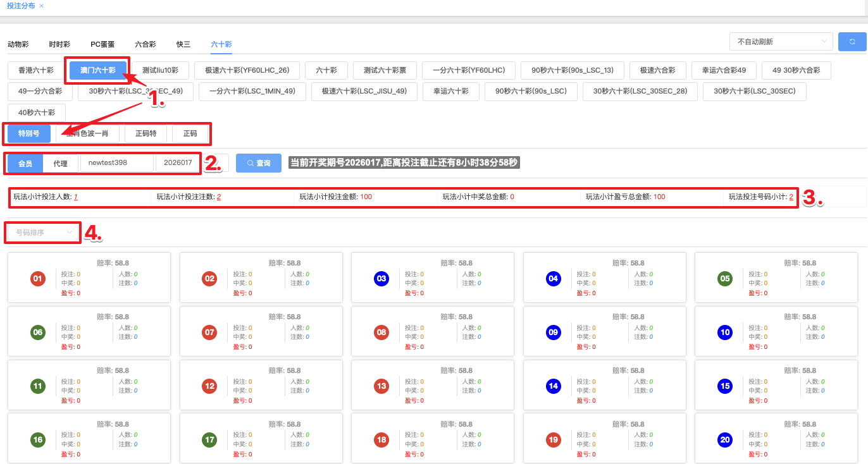Select the 正码特 play type

[x=146, y=133]
